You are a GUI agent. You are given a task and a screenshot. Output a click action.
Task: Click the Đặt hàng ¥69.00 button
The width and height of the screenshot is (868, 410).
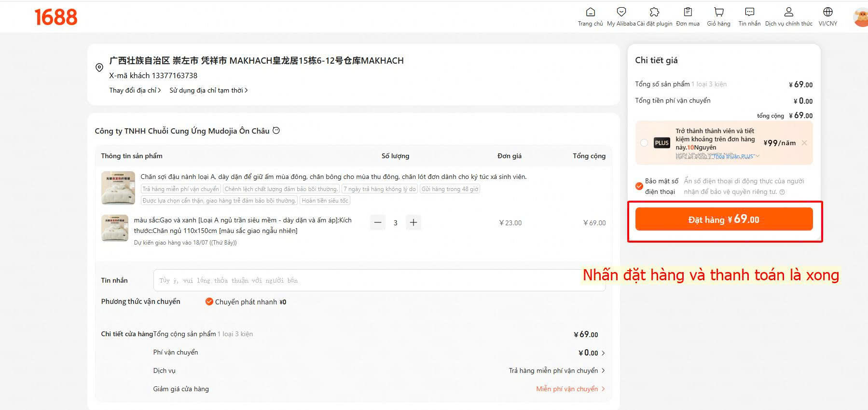(x=724, y=219)
